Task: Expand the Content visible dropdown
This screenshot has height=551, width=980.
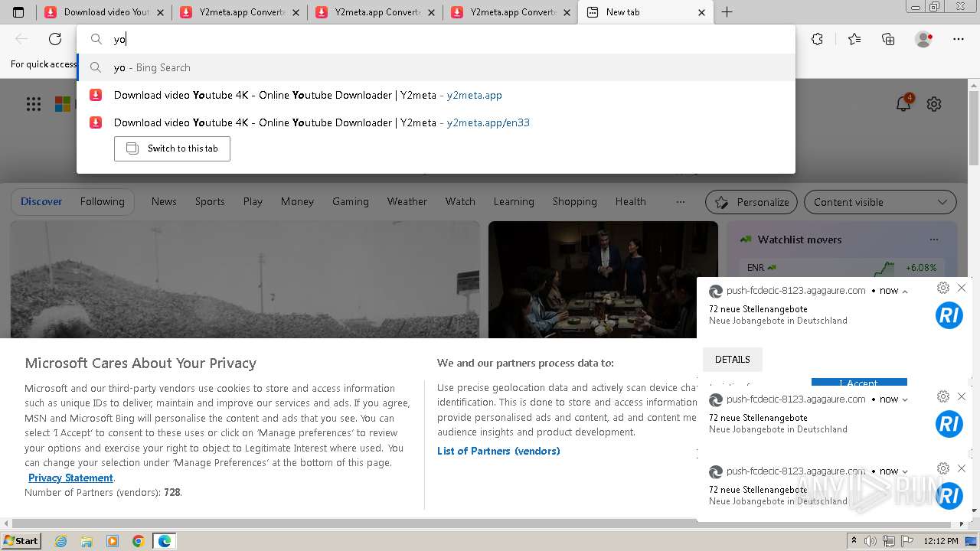Action: coord(880,202)
